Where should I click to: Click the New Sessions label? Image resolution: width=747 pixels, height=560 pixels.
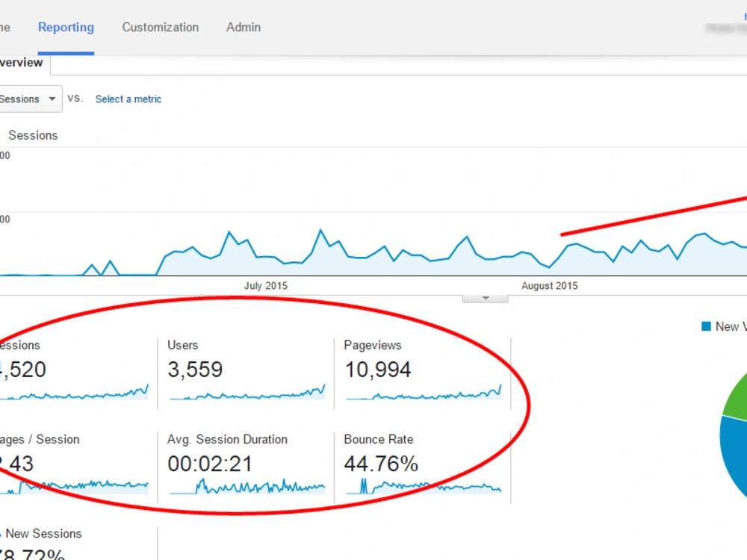pyautogui.click(x=43, y=533)
